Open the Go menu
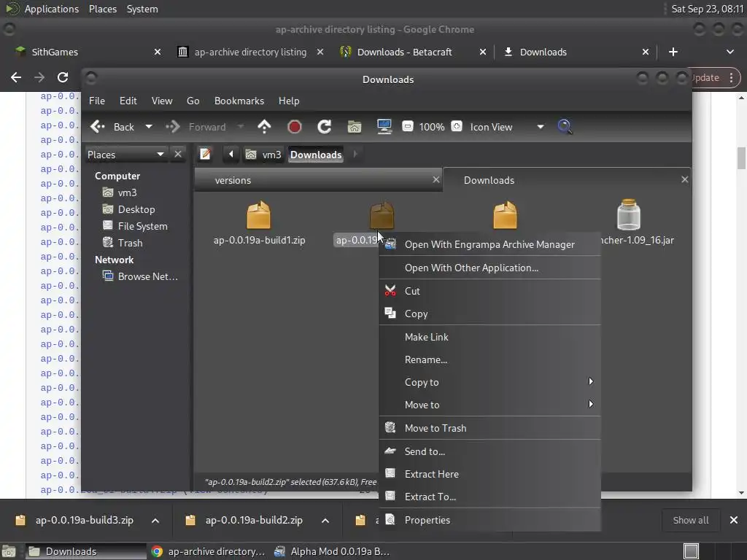 [193, 101]
